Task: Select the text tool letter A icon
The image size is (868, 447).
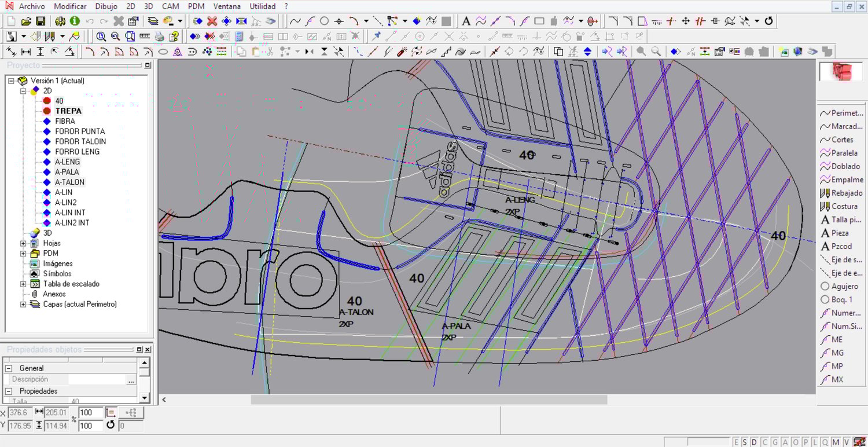Action: [466, 21]
